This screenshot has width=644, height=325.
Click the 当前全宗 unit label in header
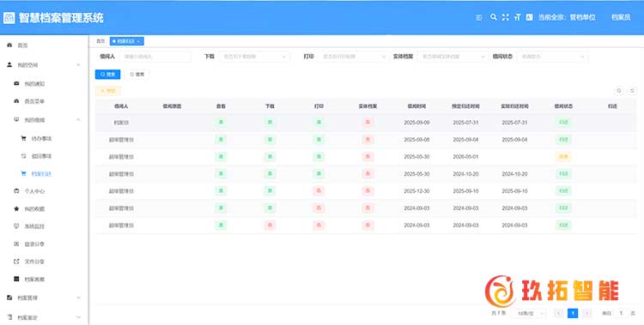[567, 17]
